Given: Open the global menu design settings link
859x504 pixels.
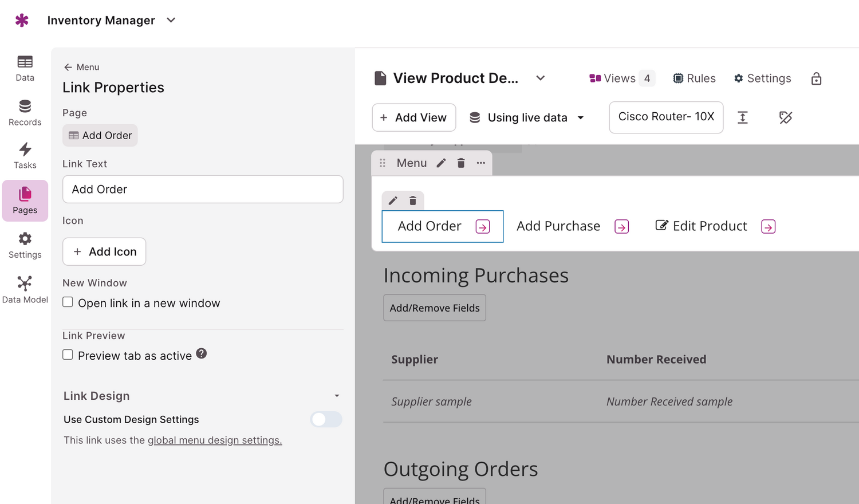Looking at the screenshot, I should (215, 440).
